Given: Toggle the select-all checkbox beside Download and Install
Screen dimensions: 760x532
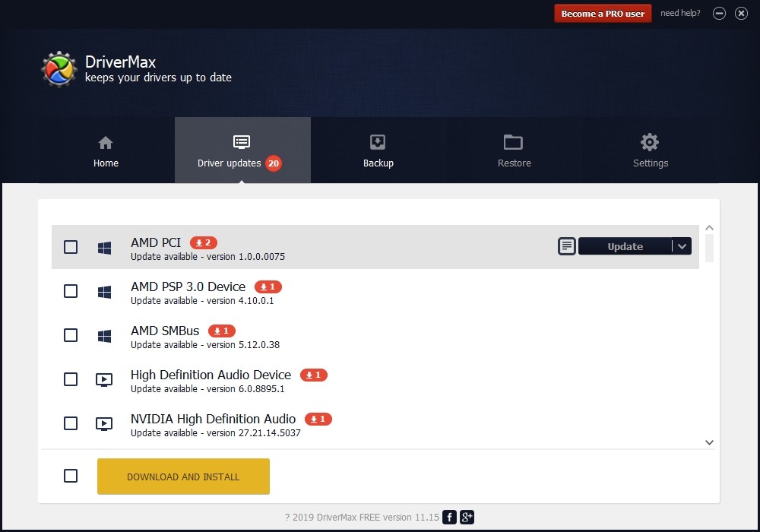Looking at the screenshot, I should click(71, 476).
